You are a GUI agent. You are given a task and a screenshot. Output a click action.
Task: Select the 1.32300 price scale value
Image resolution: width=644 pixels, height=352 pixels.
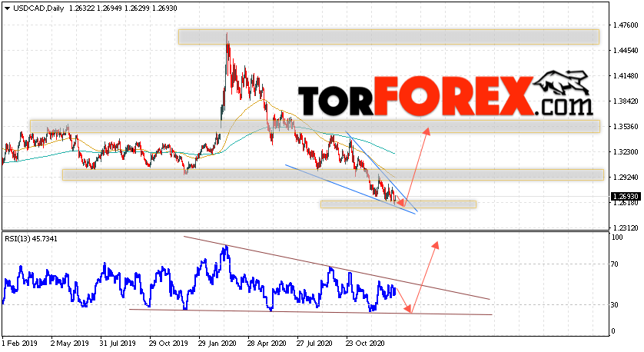pos(626,152)
